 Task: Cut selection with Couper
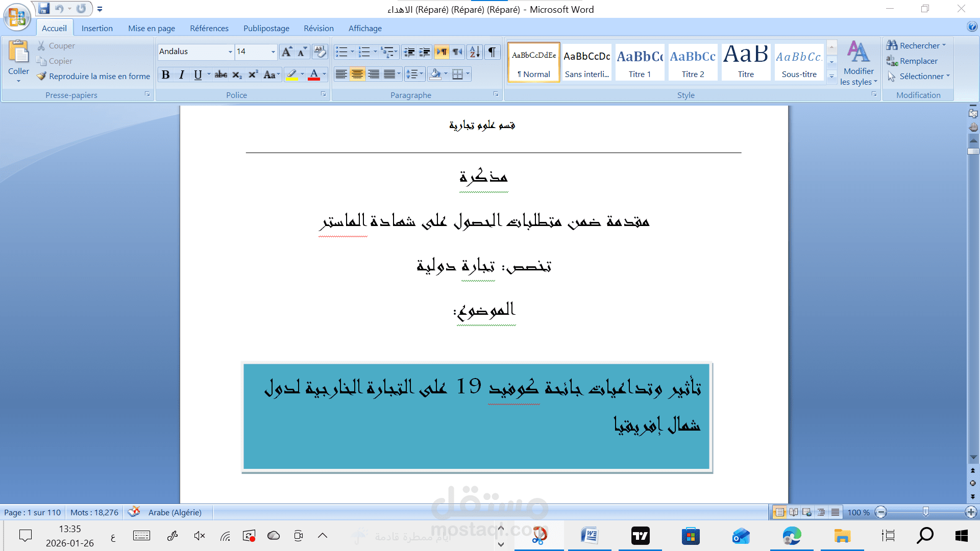tap(56, 45)
